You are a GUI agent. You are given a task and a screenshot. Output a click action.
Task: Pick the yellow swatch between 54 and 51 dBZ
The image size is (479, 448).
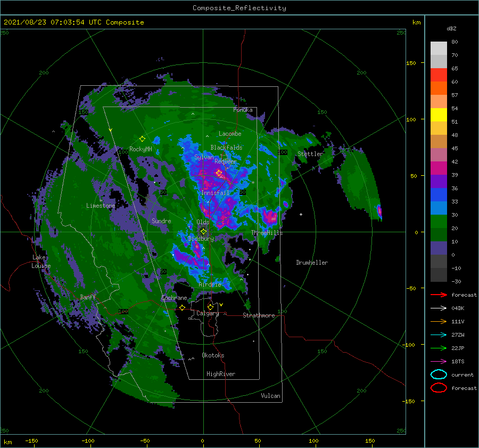(x=439, y=115)
